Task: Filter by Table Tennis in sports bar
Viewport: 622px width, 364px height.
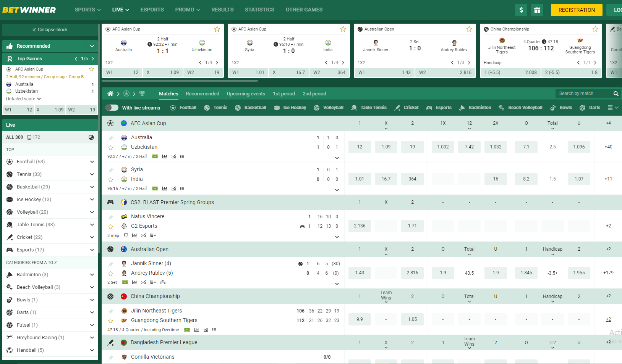Action: tap(369, 108)
